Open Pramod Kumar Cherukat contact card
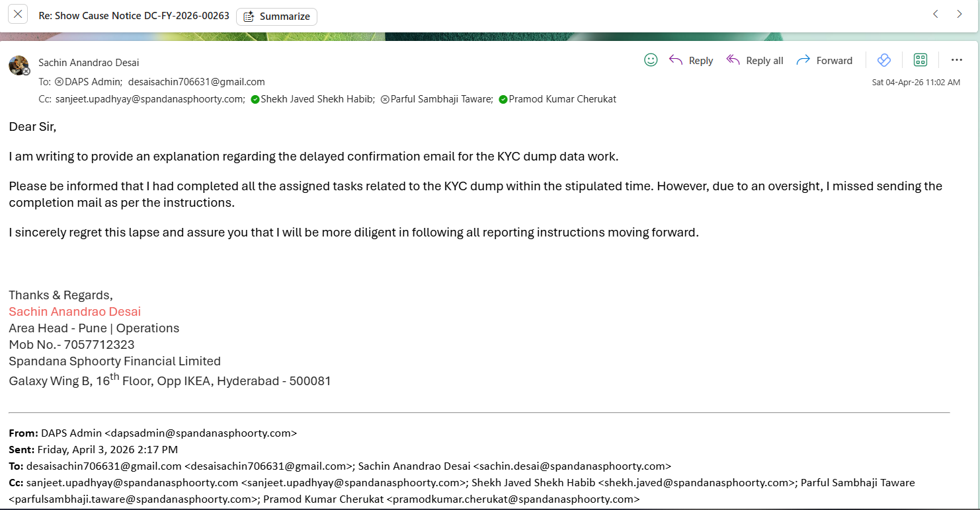980x510 pixels. [x=562, y=99]
